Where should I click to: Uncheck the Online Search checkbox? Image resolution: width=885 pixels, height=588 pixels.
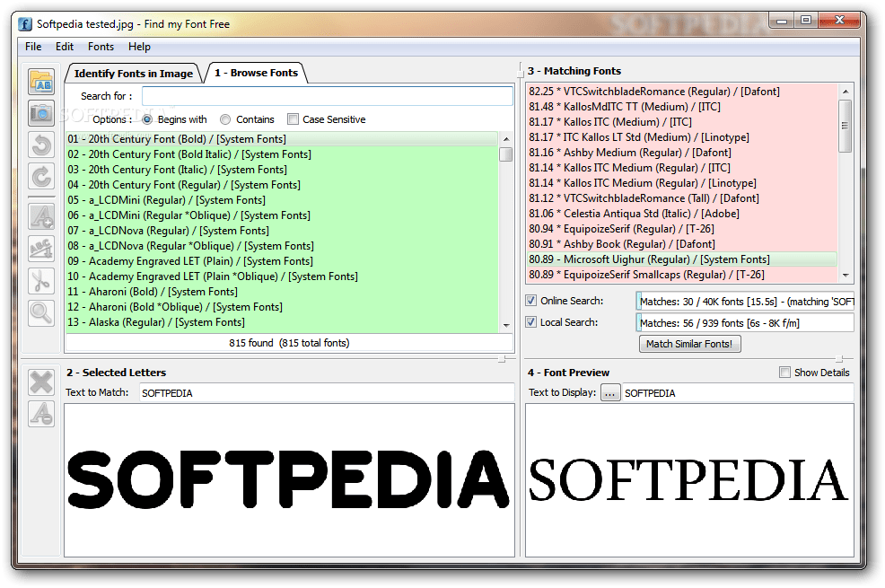click(x=530, y=300)
